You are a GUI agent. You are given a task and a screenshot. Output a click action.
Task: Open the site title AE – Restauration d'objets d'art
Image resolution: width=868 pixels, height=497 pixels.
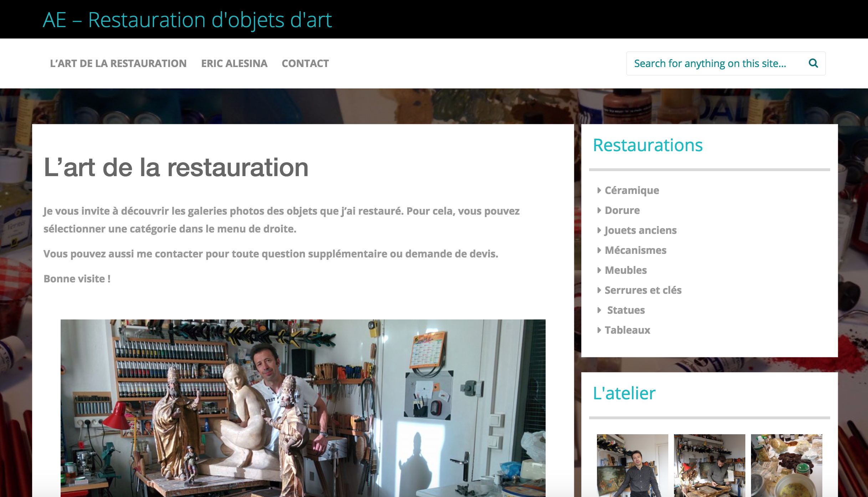click(187, 20)
